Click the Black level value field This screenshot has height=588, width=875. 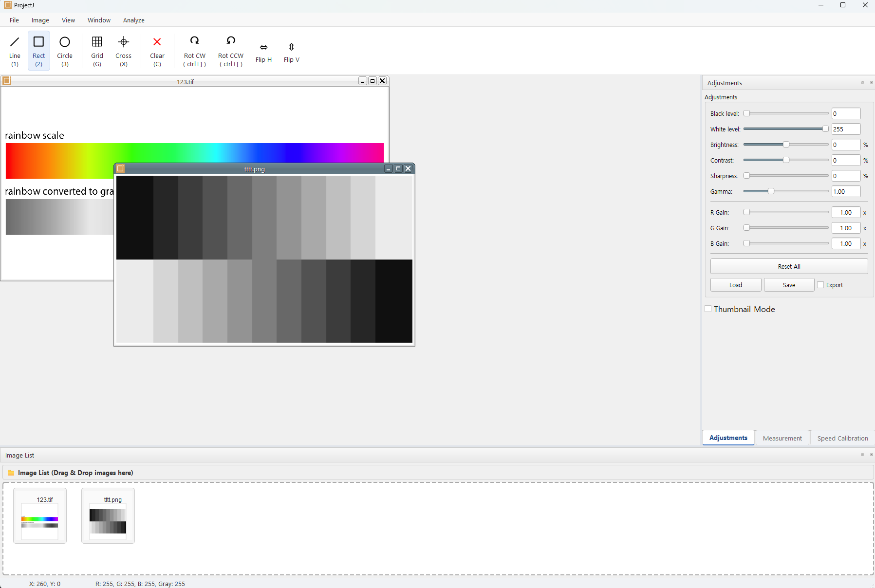tap(846, 113)
